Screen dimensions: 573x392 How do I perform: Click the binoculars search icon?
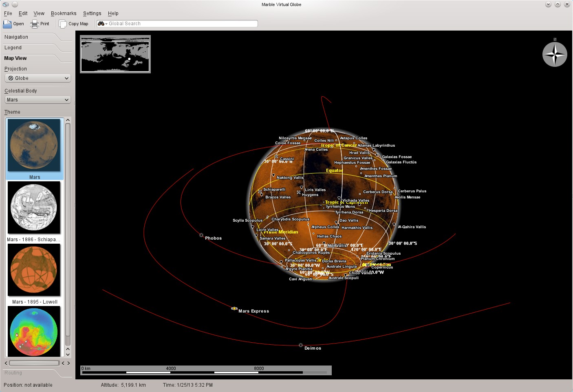101,24
